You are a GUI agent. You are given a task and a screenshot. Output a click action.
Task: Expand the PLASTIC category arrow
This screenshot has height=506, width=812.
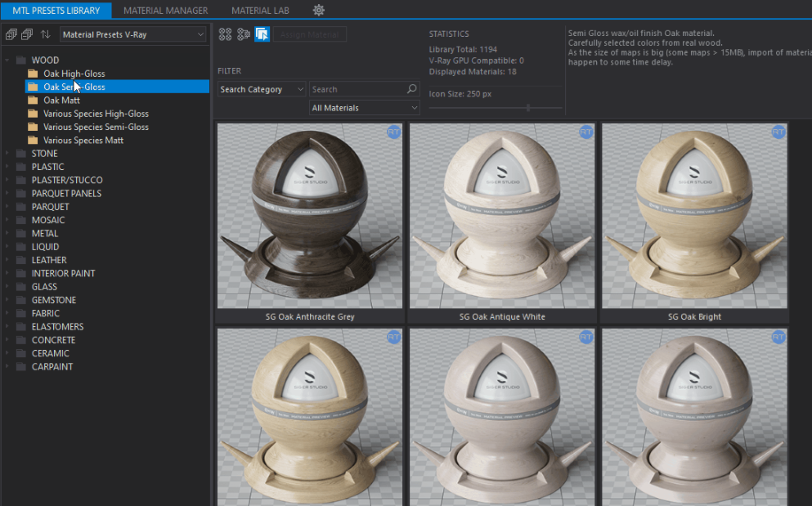click(x=7, y=167)
